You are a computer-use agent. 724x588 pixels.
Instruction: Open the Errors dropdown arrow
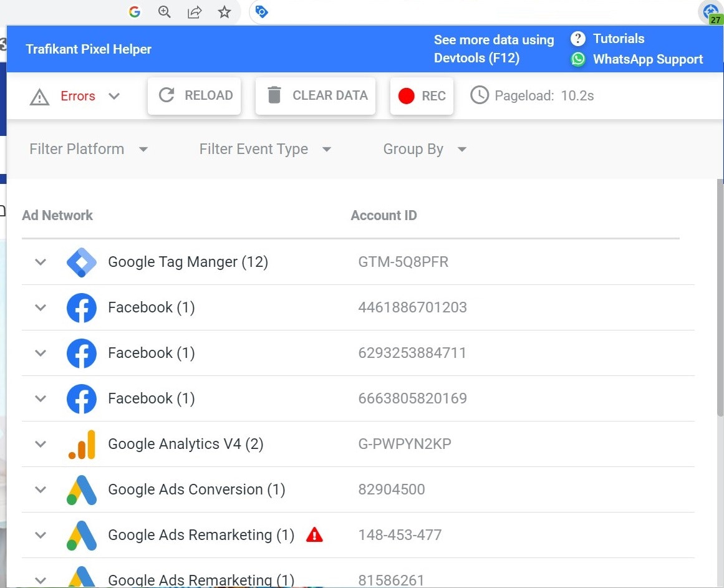click(114, 96)
